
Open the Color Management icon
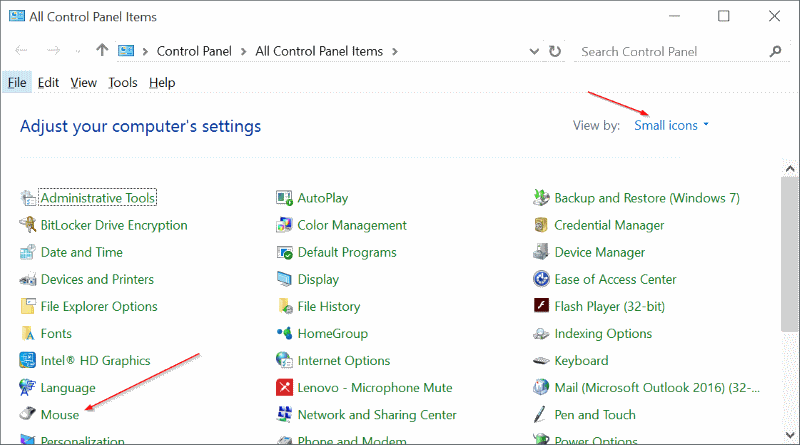pyautogui.click(x=284, y=225)
